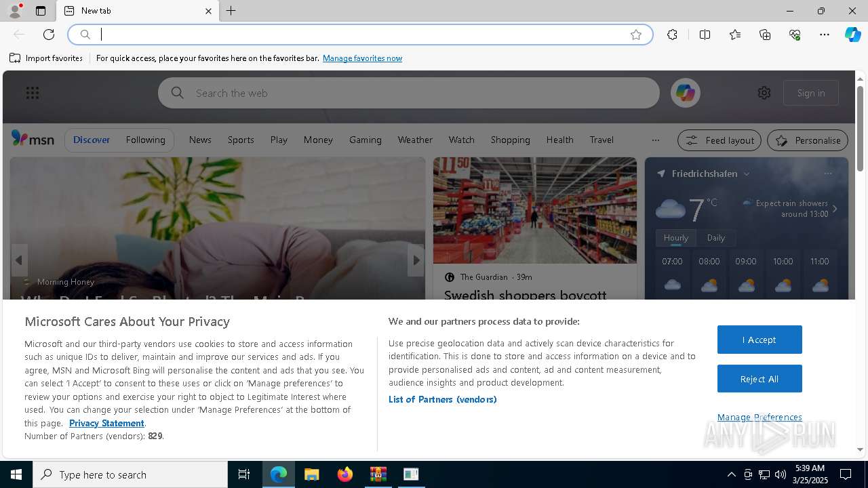
Task: Select the Following tab
Action: (x=145, y=140)
